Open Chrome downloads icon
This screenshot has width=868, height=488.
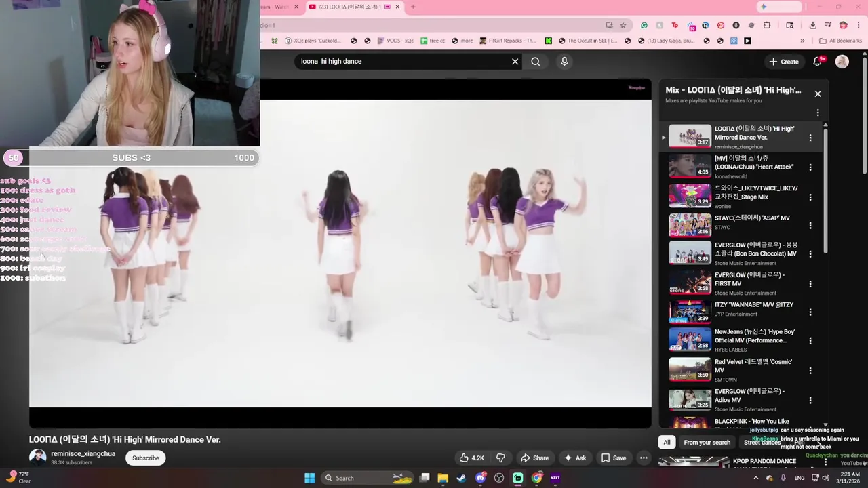[x=812, y=25]
